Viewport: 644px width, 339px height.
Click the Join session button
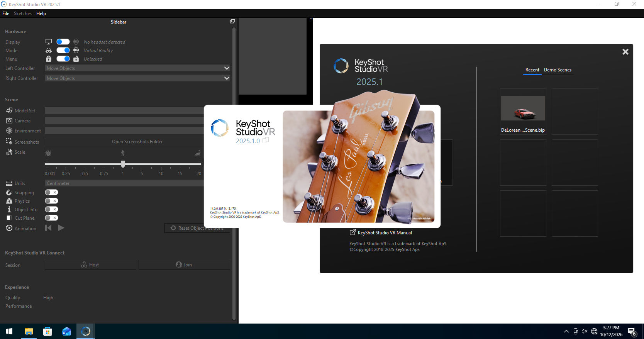184,264
